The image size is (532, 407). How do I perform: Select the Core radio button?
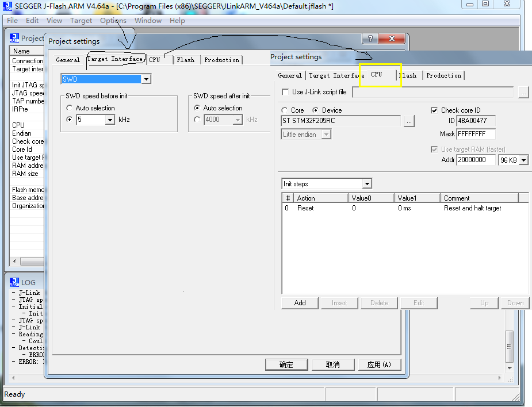pyautogui.click(x=284, y=110)
